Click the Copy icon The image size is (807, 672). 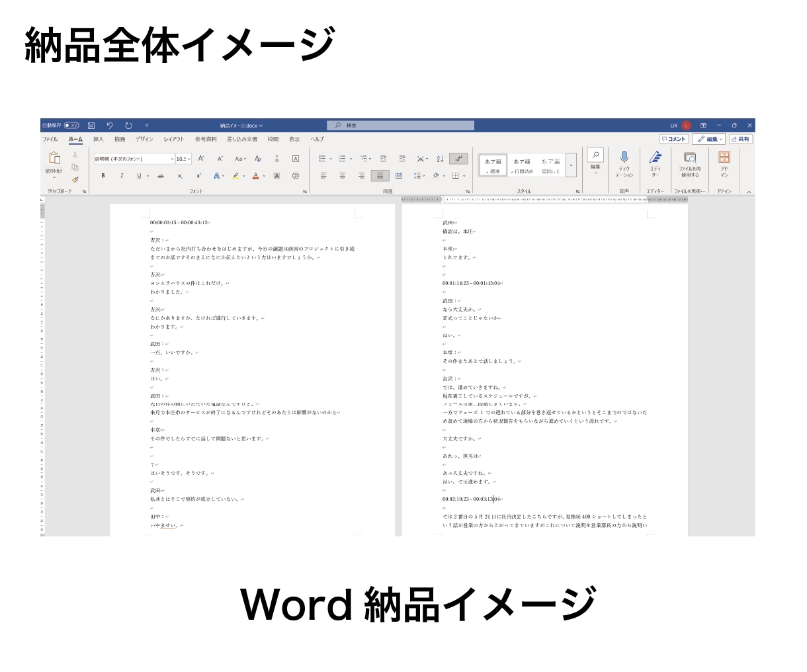[75, 167]
